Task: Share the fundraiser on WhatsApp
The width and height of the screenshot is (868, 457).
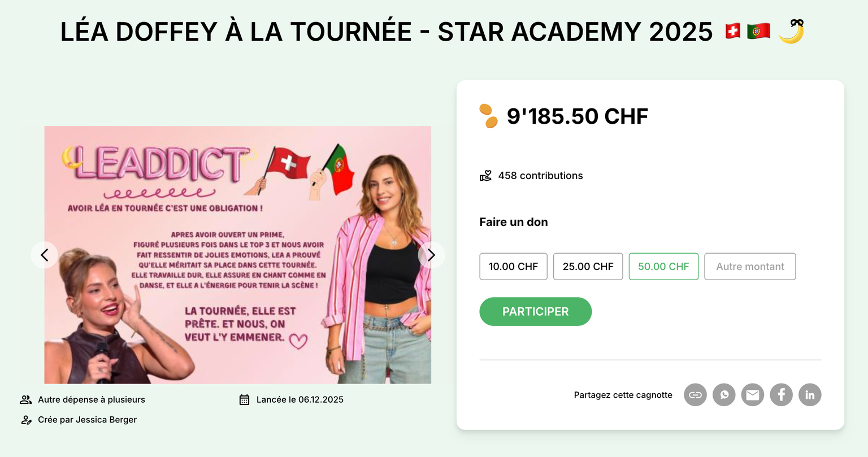Action: [x=724, y=395]
